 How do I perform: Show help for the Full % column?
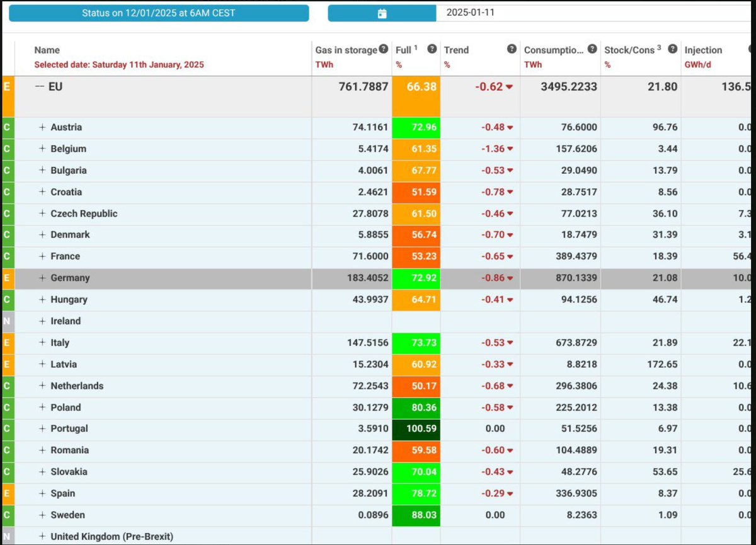tap(432, 49)
